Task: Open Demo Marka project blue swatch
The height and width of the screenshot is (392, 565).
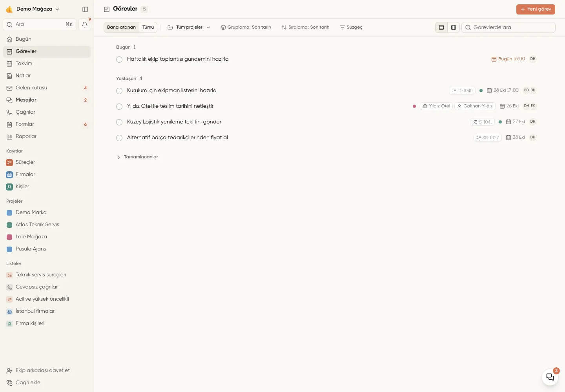Action: click(9, 213)
